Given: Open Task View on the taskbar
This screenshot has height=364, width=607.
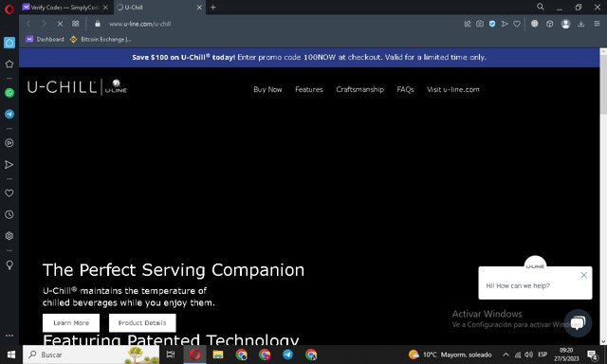Looking at the screenshot, I should [171, 355].
